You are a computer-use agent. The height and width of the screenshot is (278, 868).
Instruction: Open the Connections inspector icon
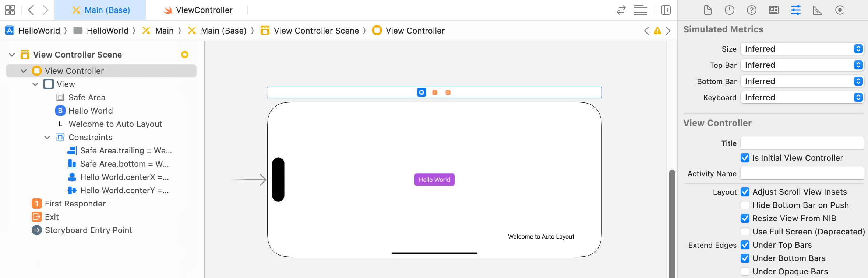coord(840,10)
